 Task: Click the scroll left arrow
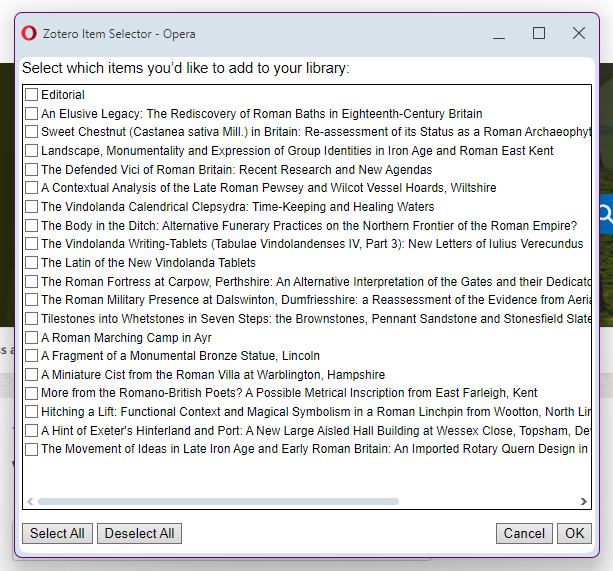pyautogui.click(x=30, y=501)
